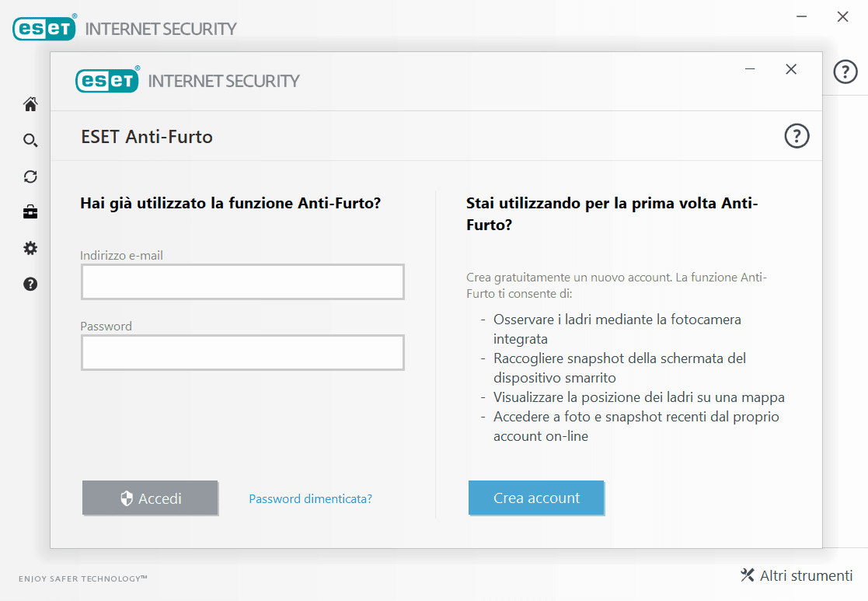
Task: Click the Update refresh arrows icon
Action: 30,176
